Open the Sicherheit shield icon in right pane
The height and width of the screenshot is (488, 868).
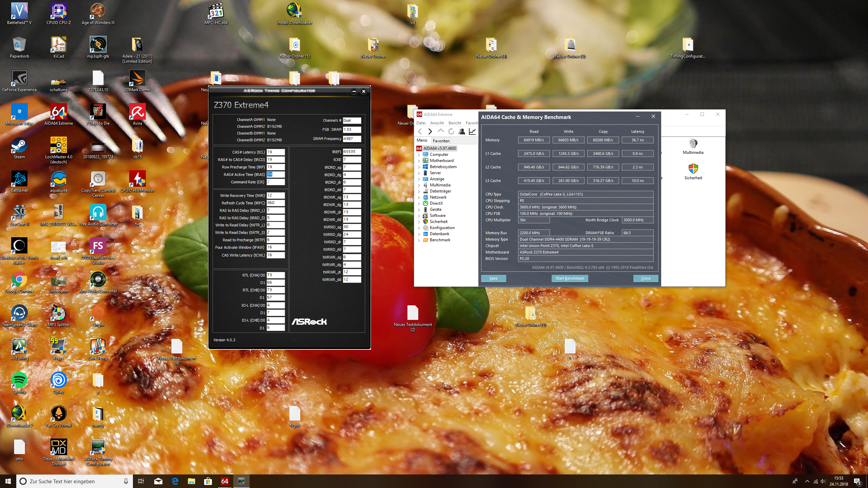(x=693, y=169)
